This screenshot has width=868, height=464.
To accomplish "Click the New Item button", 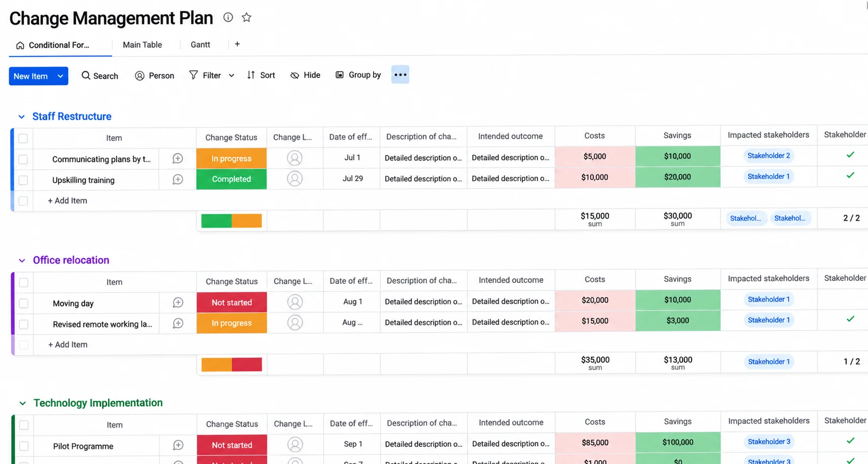I will pyautogui.click(x=31, y=76).
